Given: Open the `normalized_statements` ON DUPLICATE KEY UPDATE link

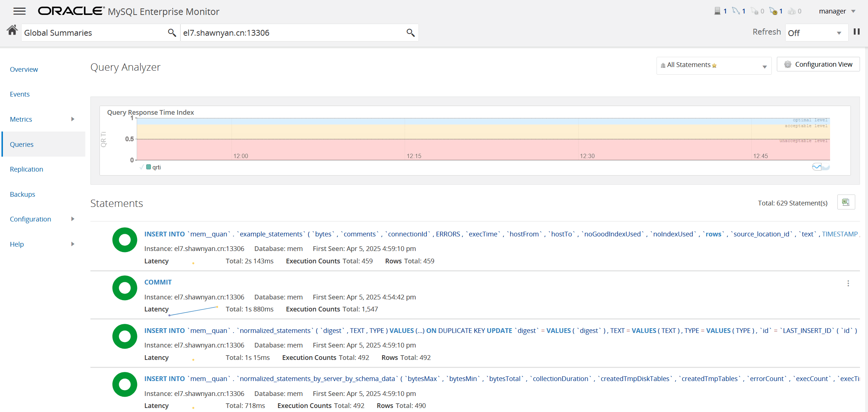Looking at the screenshot, I should click(501, 330).
